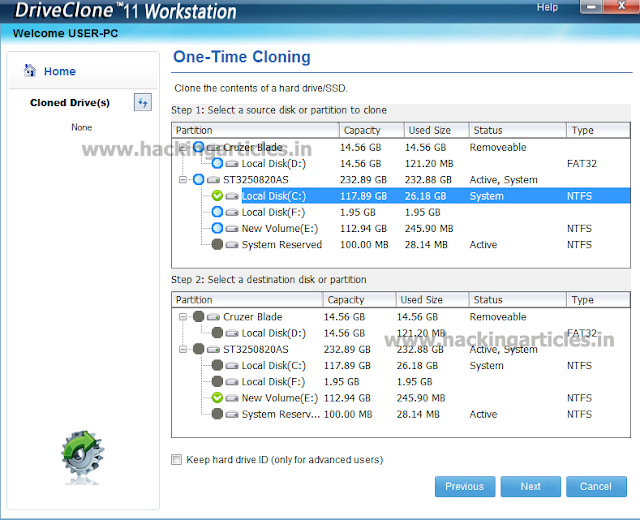Select destination row text New Volume(E:)

coord(280,398)
